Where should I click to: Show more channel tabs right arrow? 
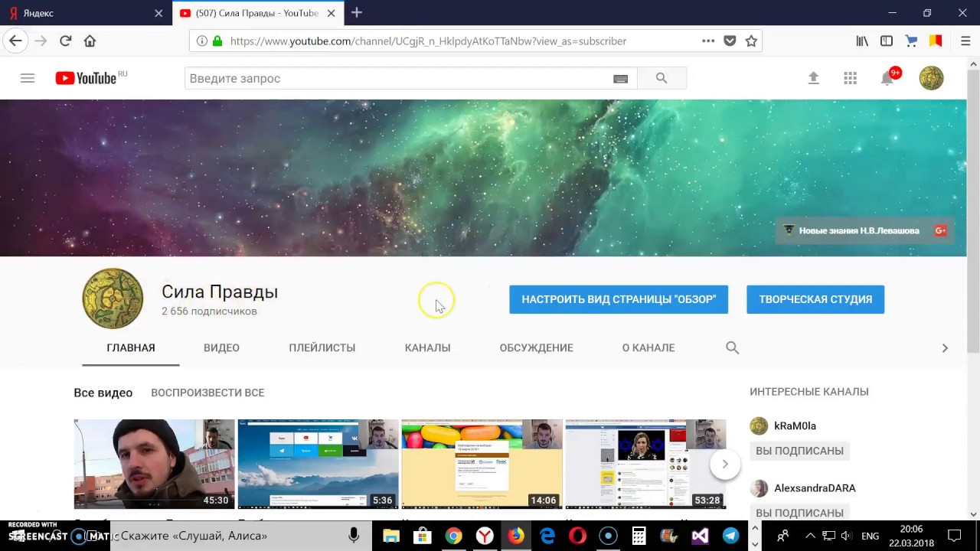945,347
